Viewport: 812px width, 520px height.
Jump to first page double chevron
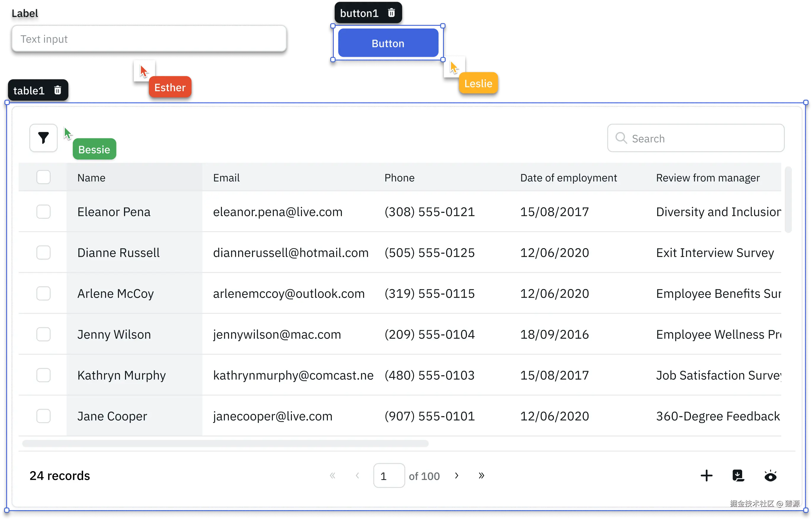(332, 475)
